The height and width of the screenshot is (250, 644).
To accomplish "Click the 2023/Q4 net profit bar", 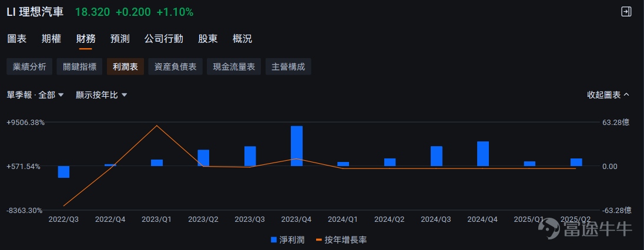I will (x=297, y=146).
